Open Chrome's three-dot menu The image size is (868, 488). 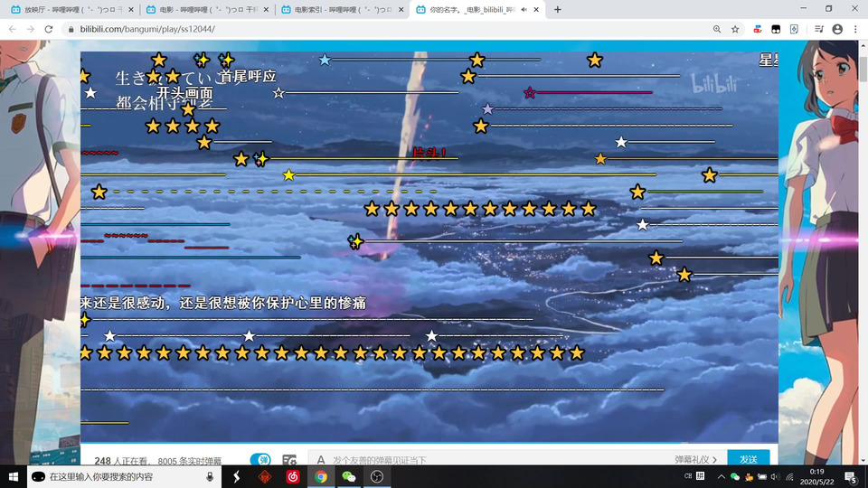tap(856, 29)
